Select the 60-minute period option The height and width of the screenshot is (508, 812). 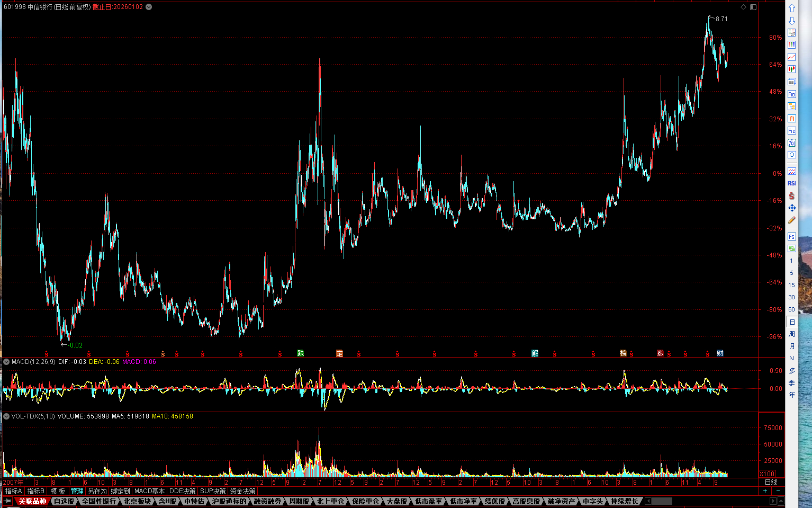791,309
